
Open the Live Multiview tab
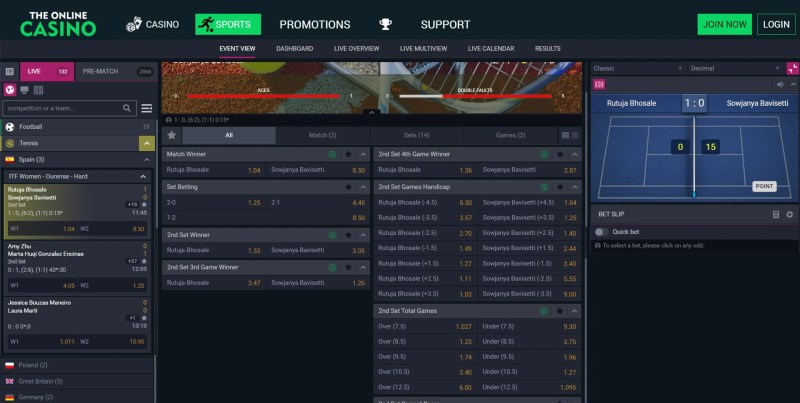423,48
